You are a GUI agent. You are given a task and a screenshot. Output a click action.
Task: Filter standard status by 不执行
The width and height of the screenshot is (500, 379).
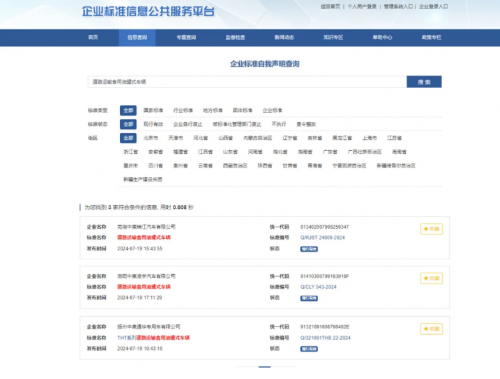[x=279, y=124]
